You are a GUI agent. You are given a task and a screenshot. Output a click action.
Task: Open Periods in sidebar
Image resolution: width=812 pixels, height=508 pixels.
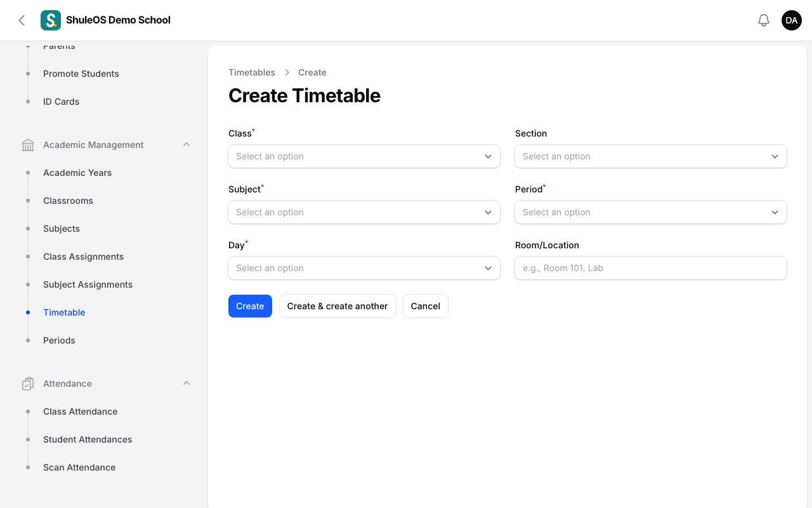point(59,340)
